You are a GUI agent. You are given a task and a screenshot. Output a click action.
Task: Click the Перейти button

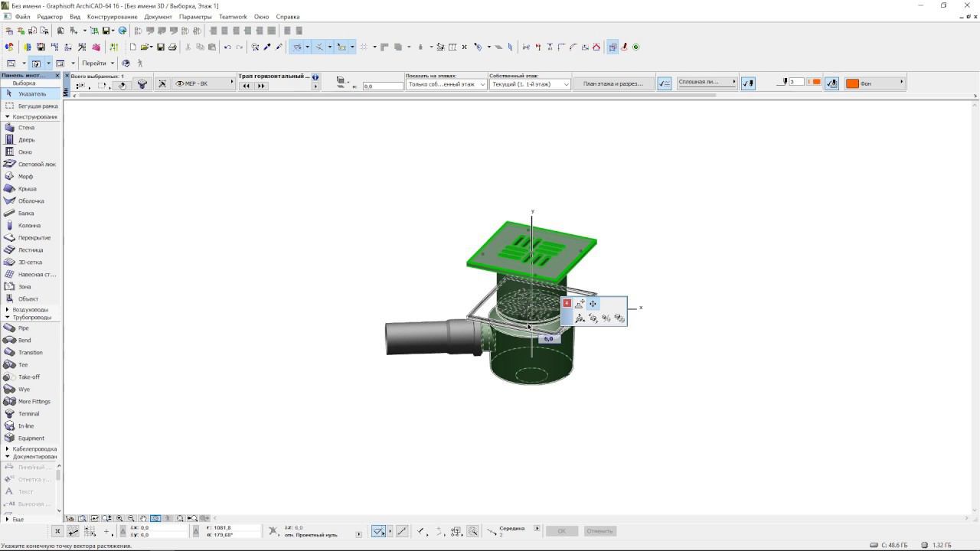pyautogui.click(x=94, y=64)
